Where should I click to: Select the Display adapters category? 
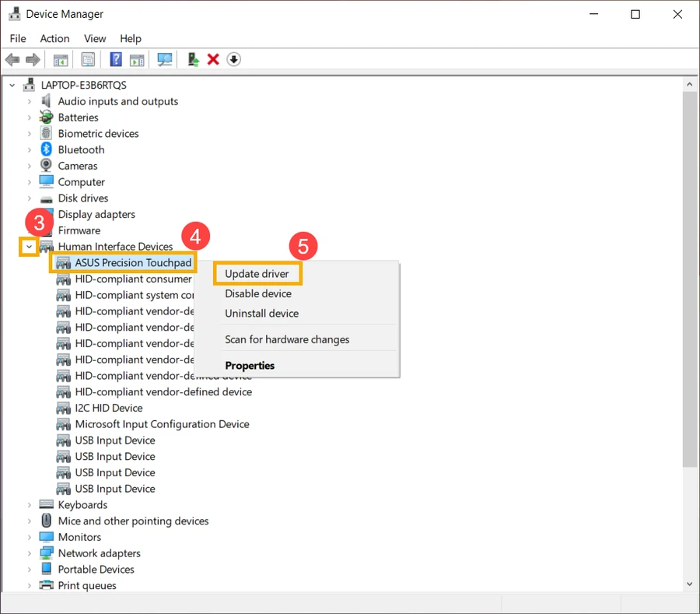pos(96,214)
